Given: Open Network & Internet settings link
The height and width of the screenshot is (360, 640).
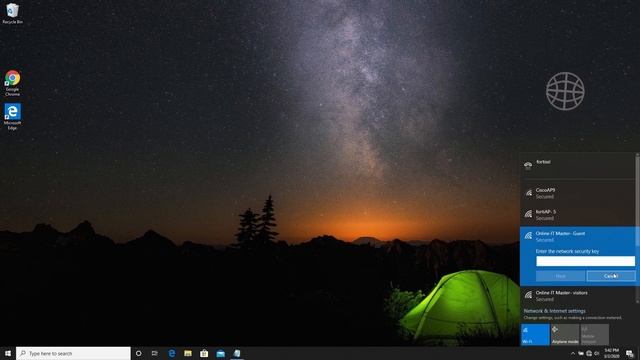Looking at the screenshot, I should (554, 311).
